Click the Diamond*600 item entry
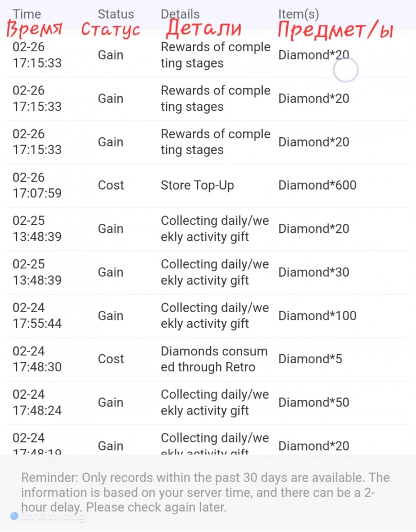The height and width of the screenshot is (532, 416). point(317,185)
